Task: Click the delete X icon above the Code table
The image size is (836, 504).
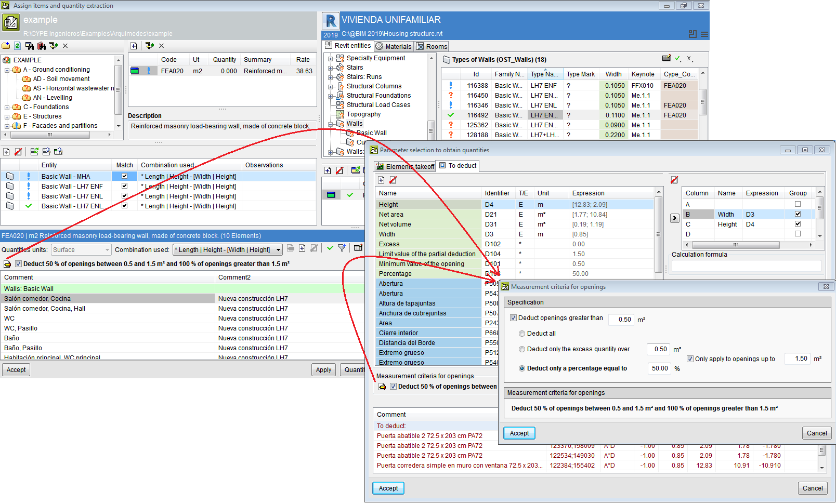Action: (x=162, y=46)
